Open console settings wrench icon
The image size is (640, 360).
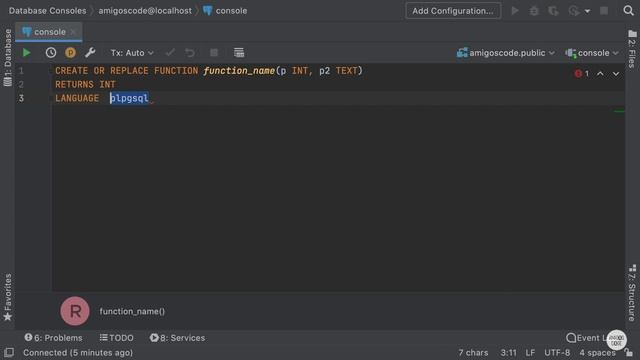(90, 53)
